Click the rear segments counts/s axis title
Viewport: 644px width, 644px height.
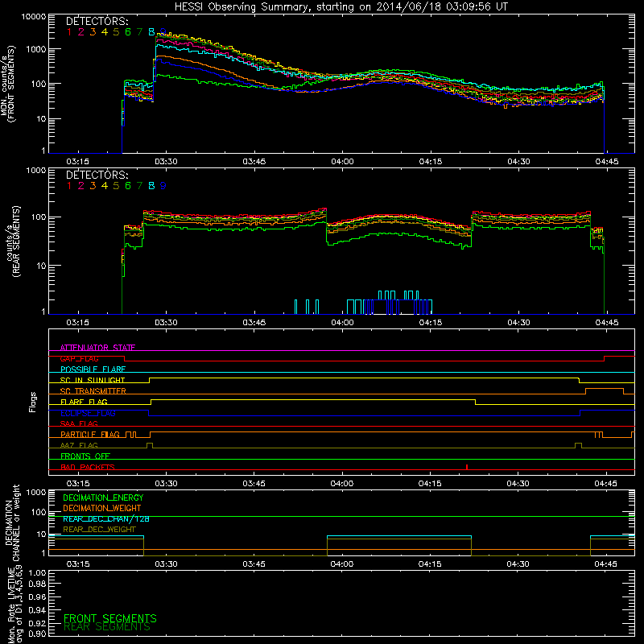(13, 242)
